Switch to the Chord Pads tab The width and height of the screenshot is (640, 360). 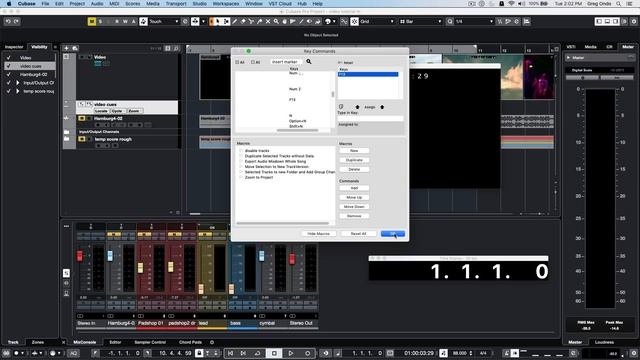190,342
